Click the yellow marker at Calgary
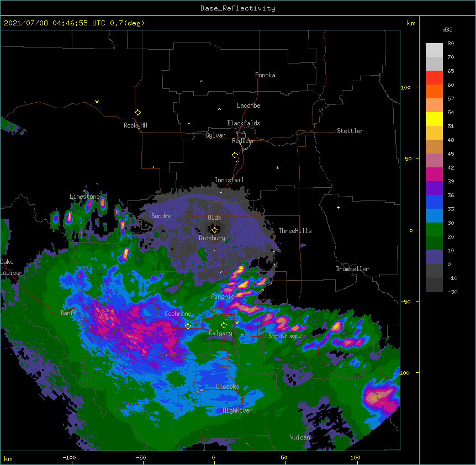The width and height of the screenshot is (476, 465). pyautogui.click(x=224, y=325)
